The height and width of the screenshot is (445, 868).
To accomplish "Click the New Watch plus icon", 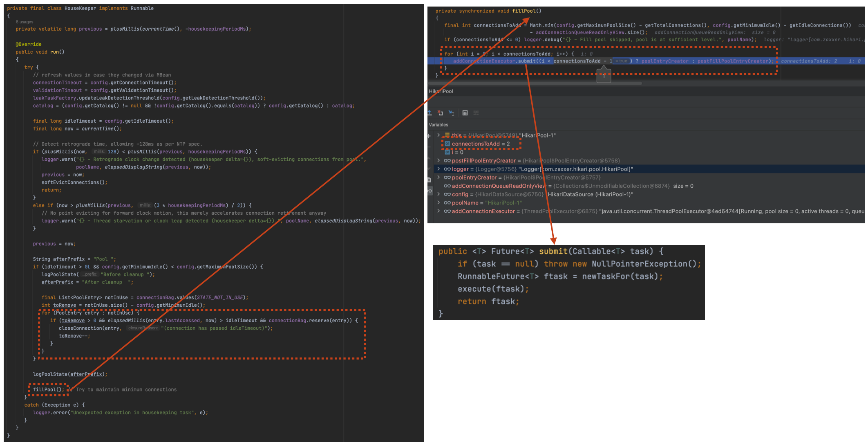I will point(429,136).
